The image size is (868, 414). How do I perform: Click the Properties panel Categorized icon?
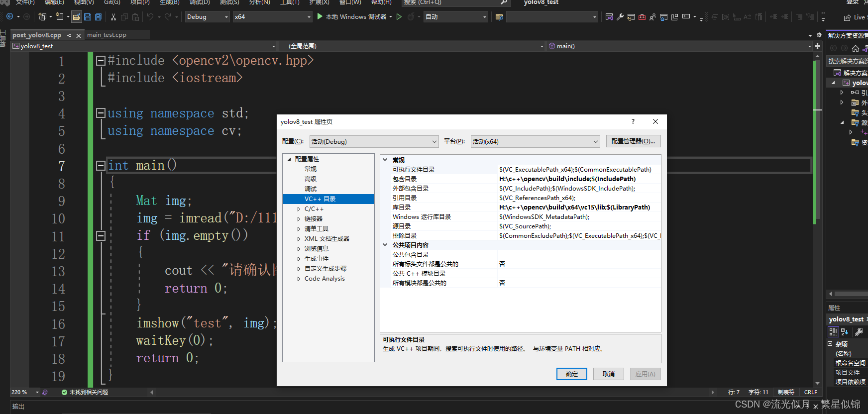(x=833, y=332)
